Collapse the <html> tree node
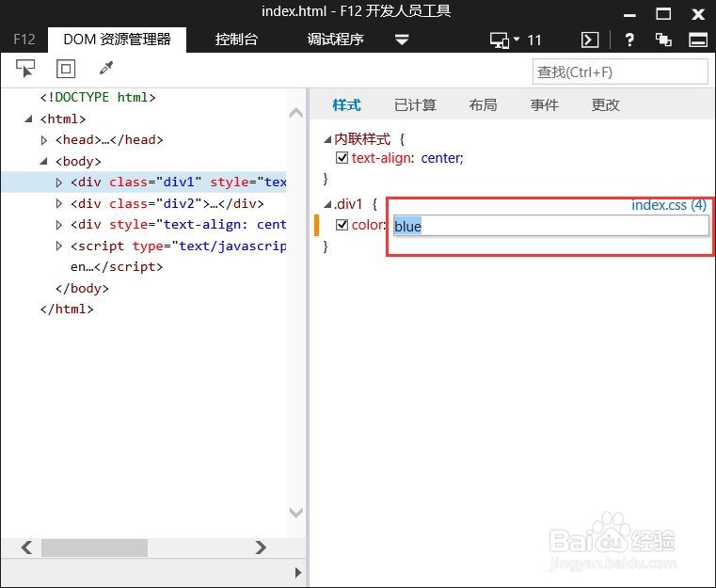716x588 pixels. pos(28,119)
